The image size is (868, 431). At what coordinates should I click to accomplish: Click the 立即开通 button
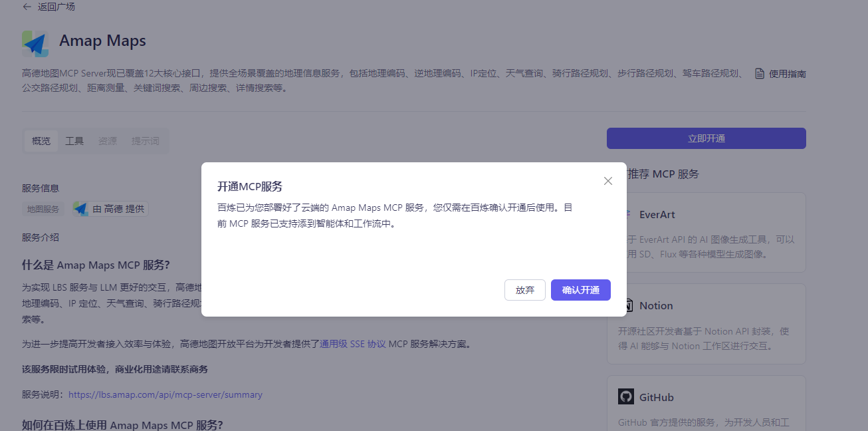(x=706, y=138)
